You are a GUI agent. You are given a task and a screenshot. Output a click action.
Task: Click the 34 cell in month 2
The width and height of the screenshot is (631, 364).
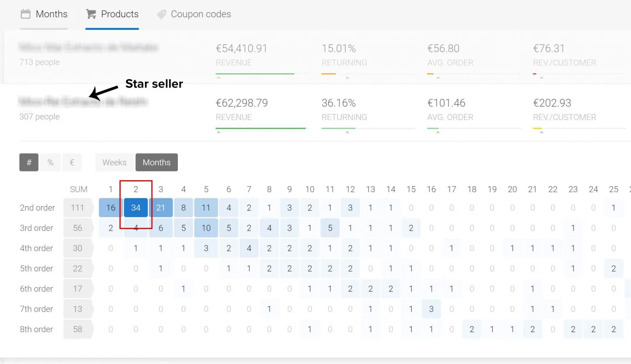pyautogui.click(x=136, y=208)
